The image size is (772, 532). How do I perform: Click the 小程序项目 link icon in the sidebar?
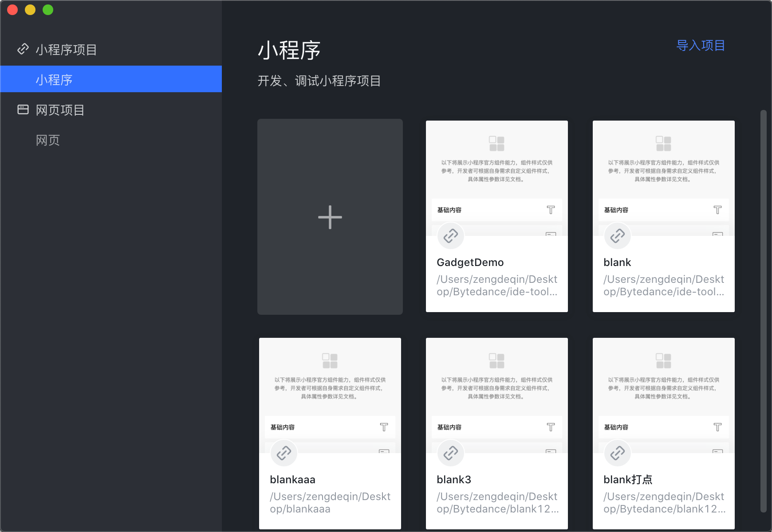tap(22, 49)
